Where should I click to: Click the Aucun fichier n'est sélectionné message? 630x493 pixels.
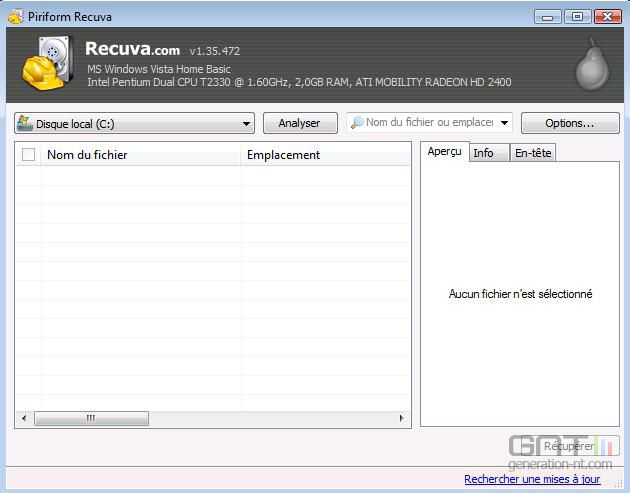pyautogui.click(x=520, y=294)
